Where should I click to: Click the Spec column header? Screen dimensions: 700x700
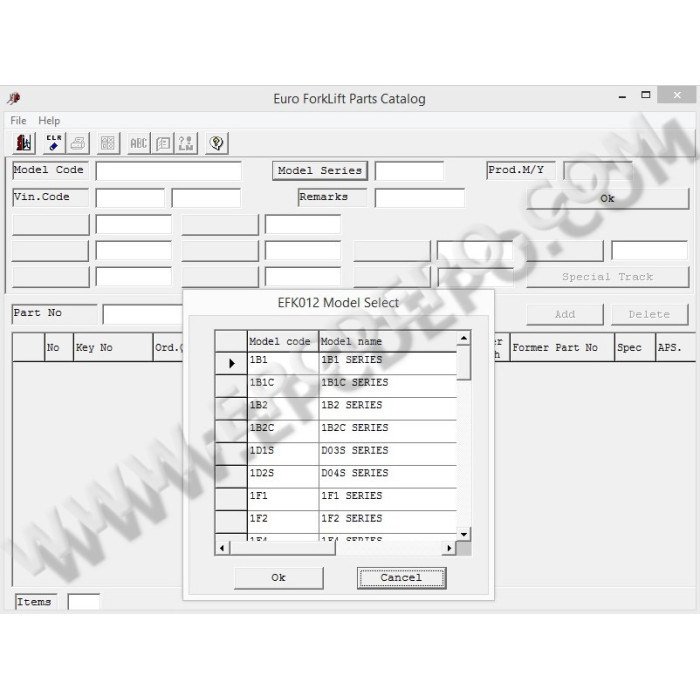[x=635, y=347]
